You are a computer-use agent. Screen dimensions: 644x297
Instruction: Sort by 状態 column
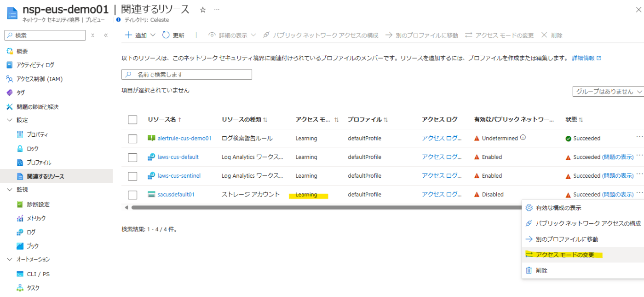pos(575,120)
